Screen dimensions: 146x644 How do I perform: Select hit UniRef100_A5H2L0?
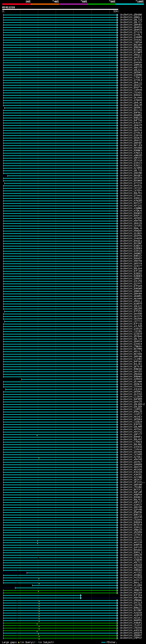tap(131, 55)
